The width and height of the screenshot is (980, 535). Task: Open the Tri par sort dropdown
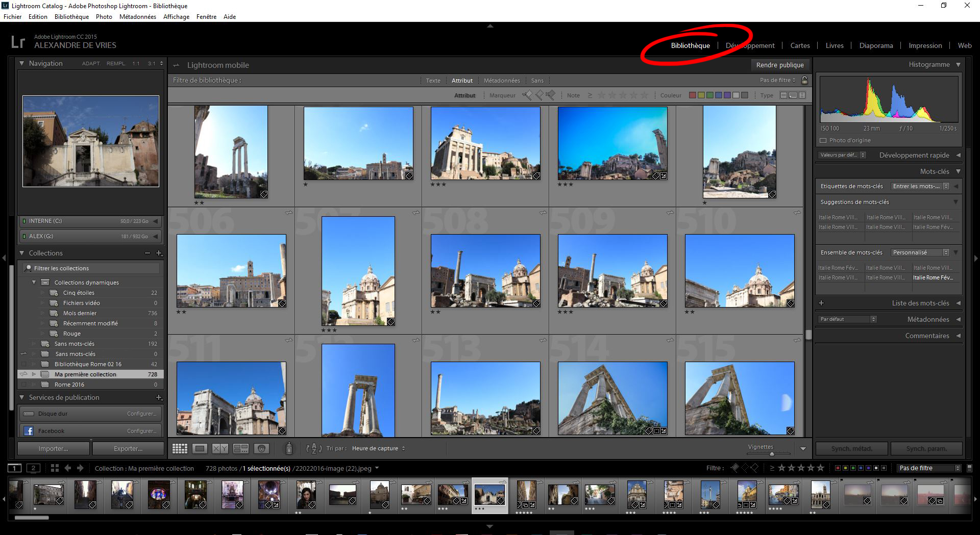(x=378, y=449)
